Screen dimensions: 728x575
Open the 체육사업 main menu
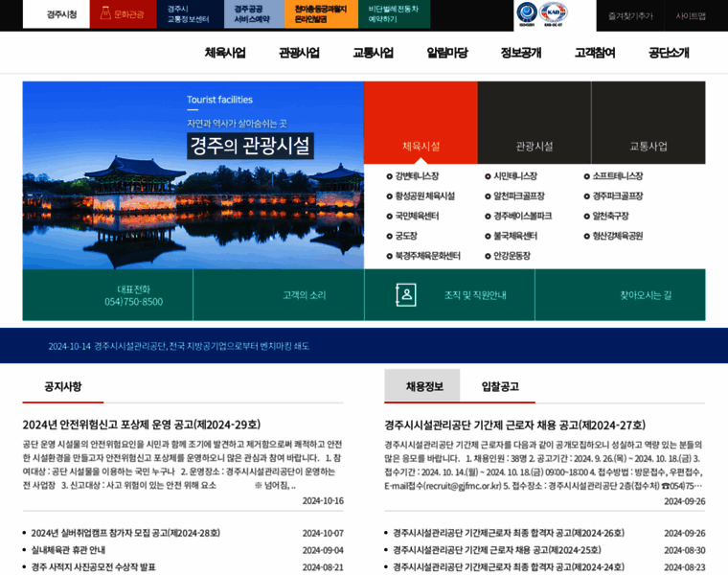[x=225, y=53]
